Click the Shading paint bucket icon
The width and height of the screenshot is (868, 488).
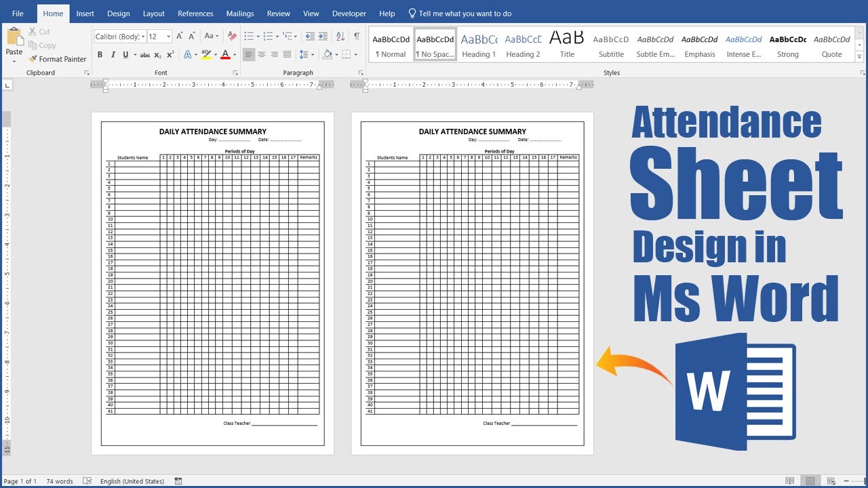(x=328, y=55)
